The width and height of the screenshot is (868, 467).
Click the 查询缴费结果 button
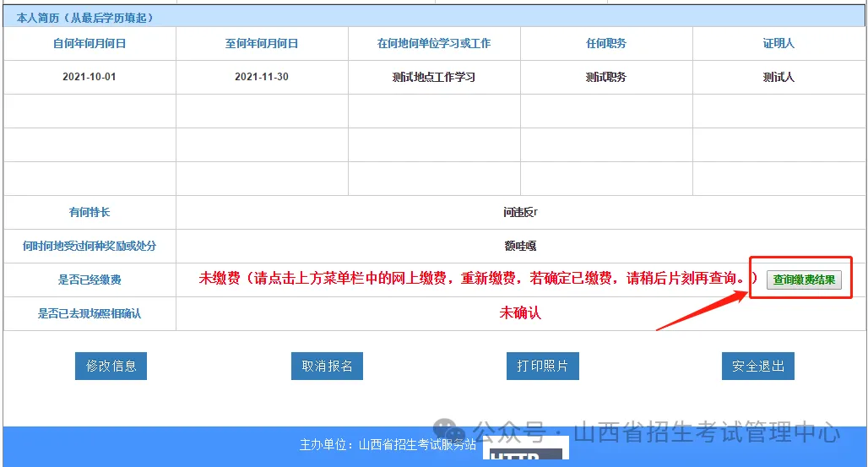(x=804, y=280)
